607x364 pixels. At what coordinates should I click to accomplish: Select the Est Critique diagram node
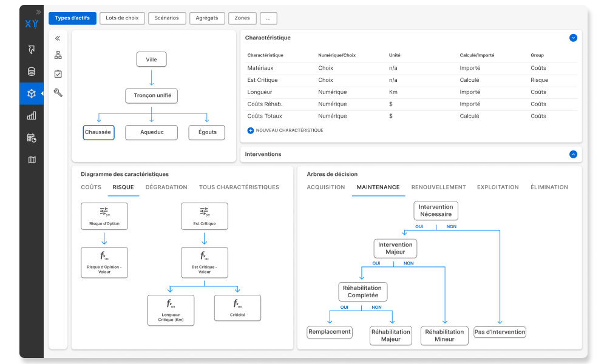205,216
